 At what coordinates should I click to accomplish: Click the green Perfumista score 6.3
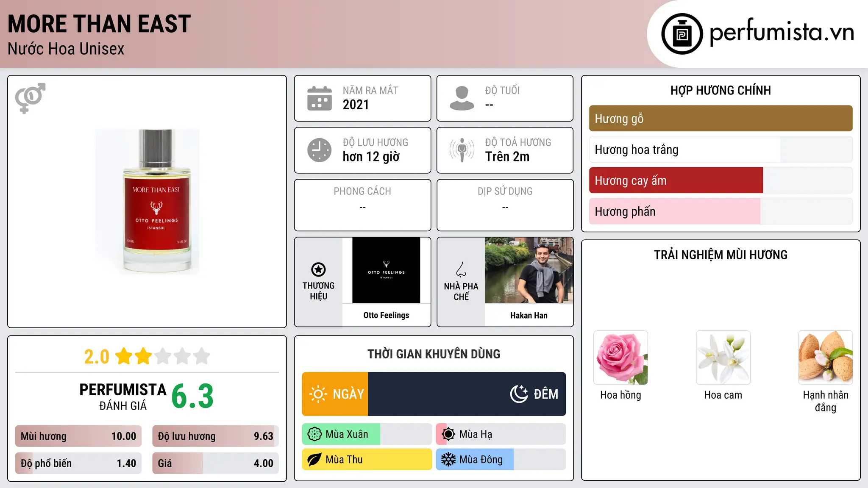192,396
